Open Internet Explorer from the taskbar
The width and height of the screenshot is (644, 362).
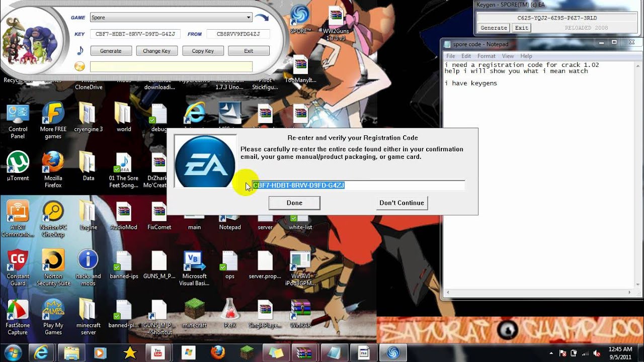pos(42,352)
